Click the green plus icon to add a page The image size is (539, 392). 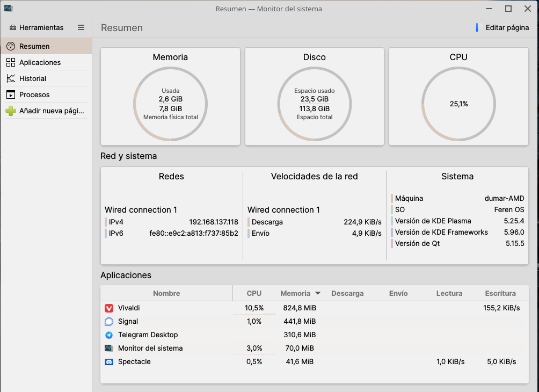tap(11, 111)
